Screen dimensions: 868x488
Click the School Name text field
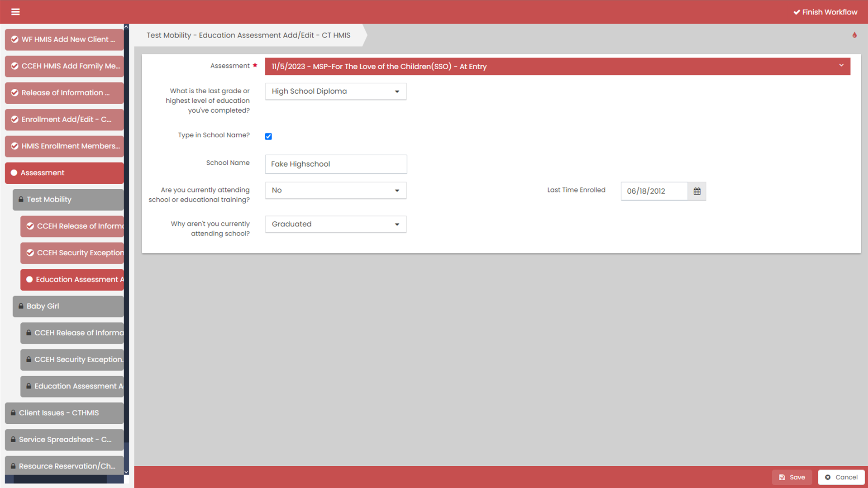[335, 164]
